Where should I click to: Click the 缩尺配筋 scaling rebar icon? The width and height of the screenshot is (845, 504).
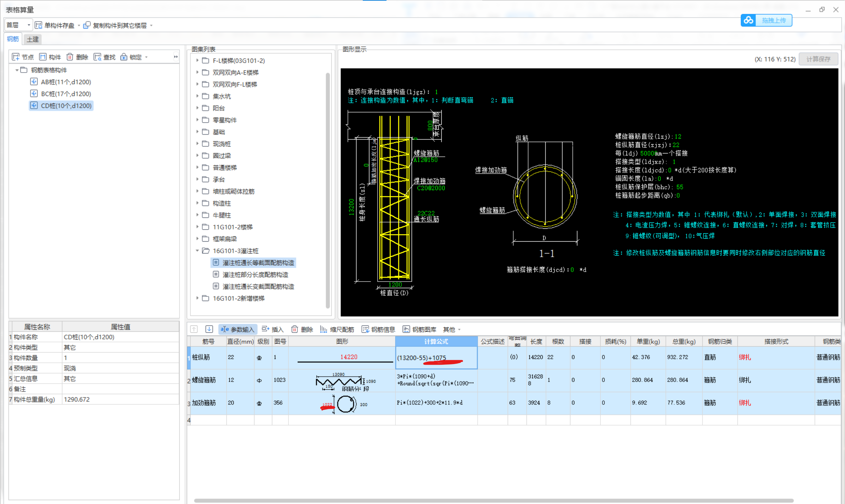[x=323, y=329]
